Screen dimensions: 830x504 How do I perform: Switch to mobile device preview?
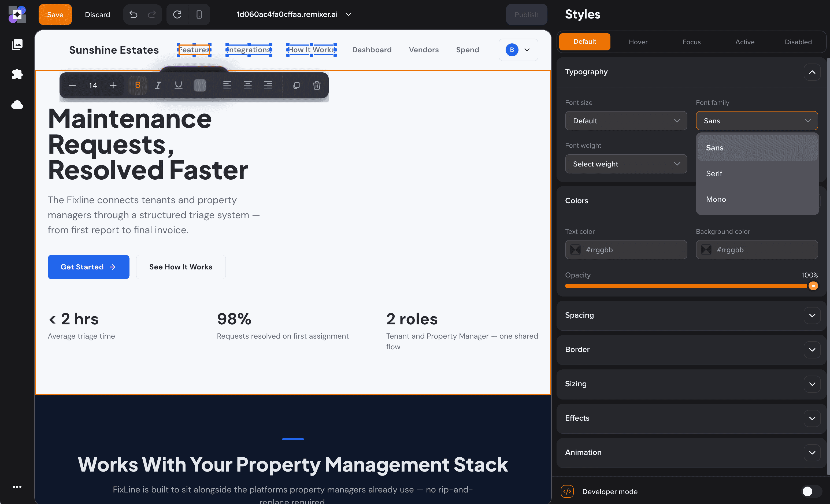[x=199, y=14]
